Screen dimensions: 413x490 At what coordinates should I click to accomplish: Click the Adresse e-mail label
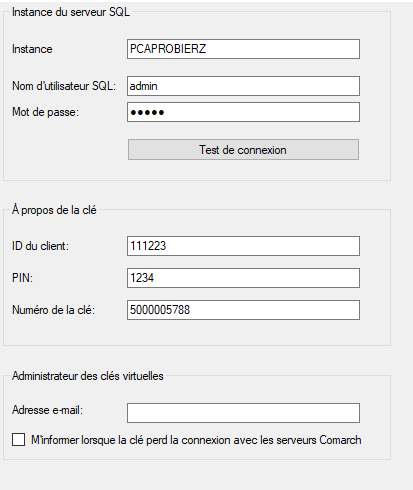pyautogui.click(x=47, y=410)
